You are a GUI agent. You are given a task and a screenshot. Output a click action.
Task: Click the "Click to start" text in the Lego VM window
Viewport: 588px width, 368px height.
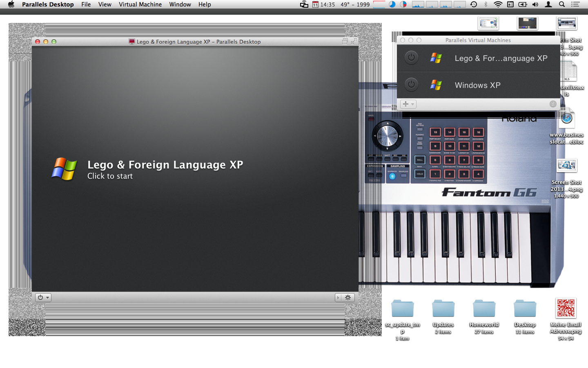pos(110,176)
